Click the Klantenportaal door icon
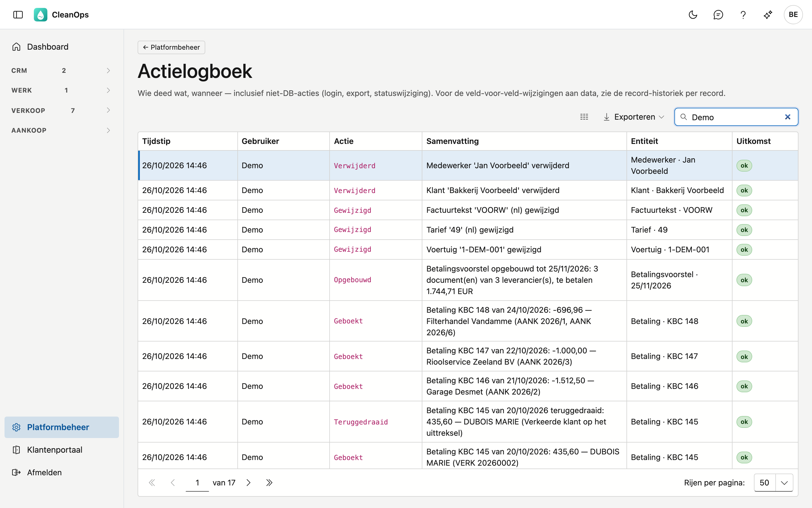This screenshot has height=508, width=812. pyautogui.click(x=16, y=450)
